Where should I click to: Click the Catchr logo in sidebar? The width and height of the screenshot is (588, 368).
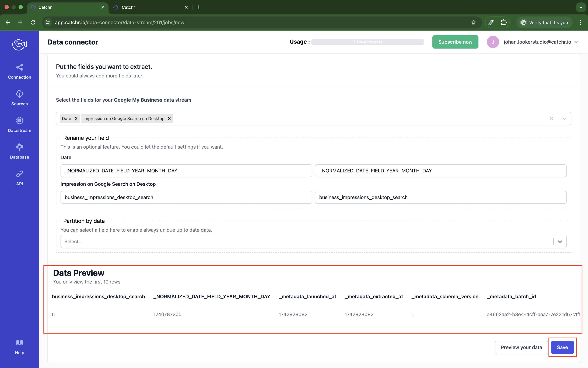[x=19, y=45]
